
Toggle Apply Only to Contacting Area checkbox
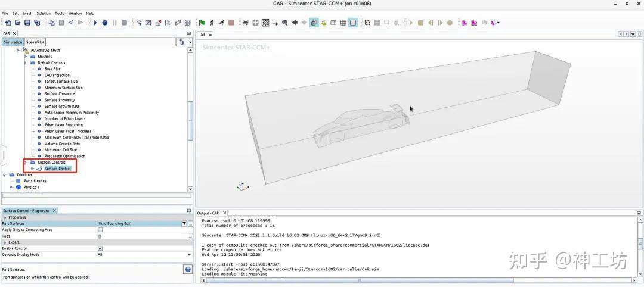pos(100,230)
